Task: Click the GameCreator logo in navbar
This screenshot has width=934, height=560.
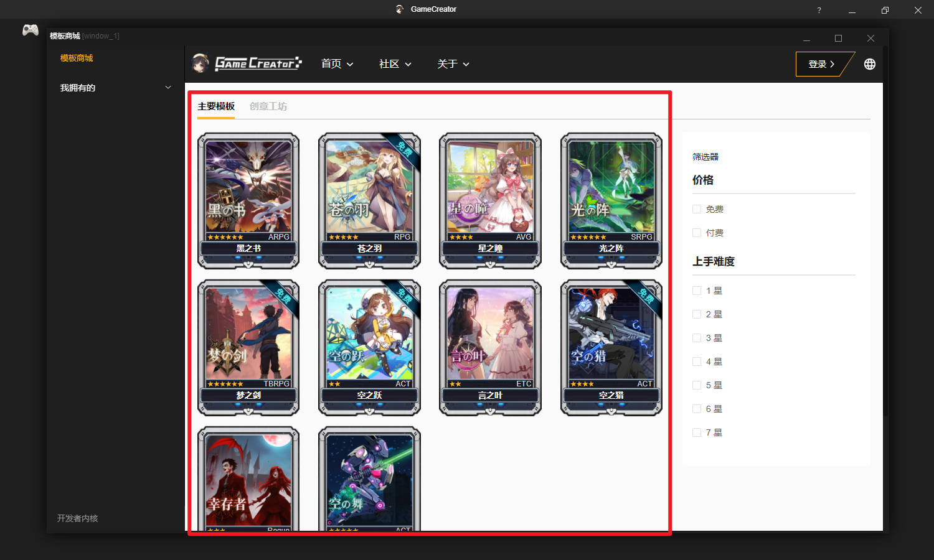Action: coord(247,63)
